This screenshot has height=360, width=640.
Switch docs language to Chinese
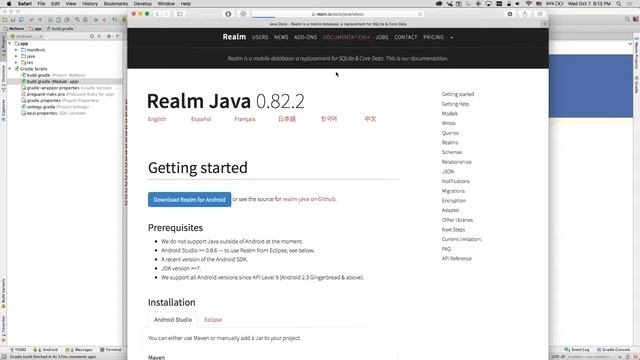point(370,119)
